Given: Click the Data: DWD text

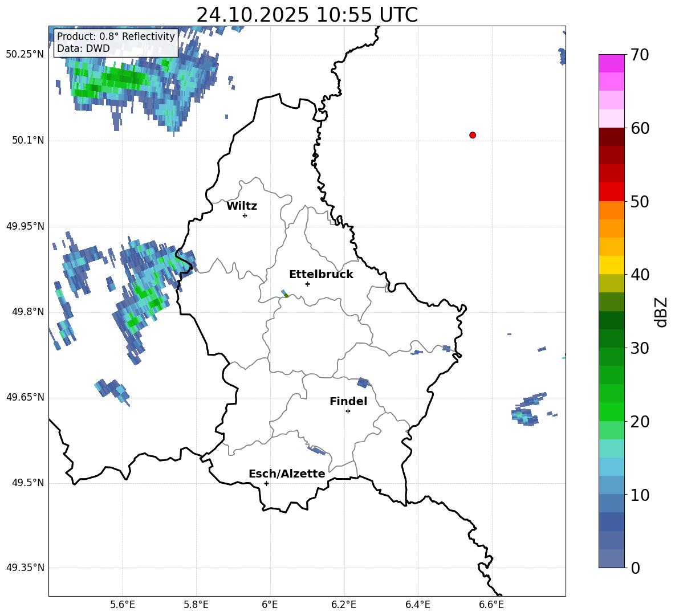Looking at the screenshot, I should point(83,48).
